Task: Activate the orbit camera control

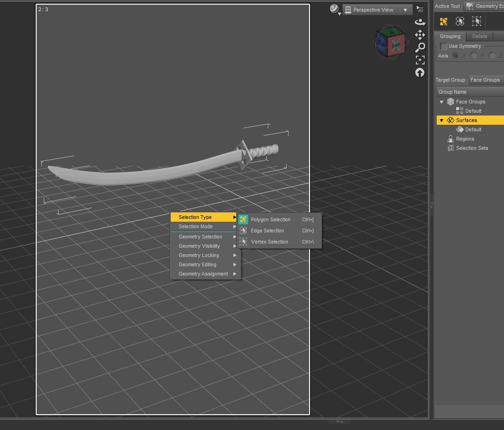Action: [x=420, y=22]
